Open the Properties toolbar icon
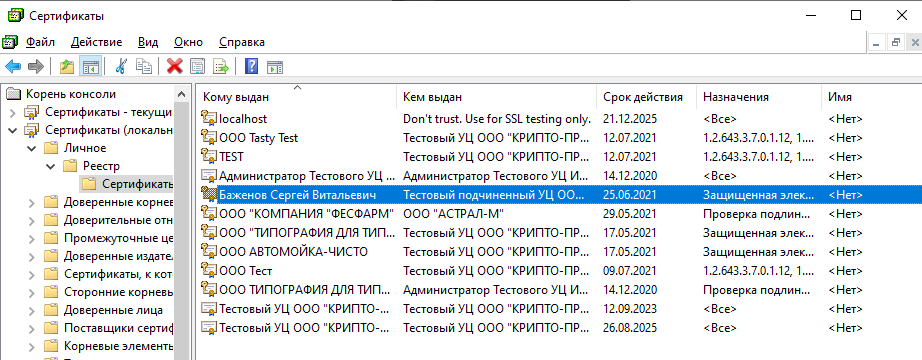Screen dimensions: 922x360 (197, 66)
